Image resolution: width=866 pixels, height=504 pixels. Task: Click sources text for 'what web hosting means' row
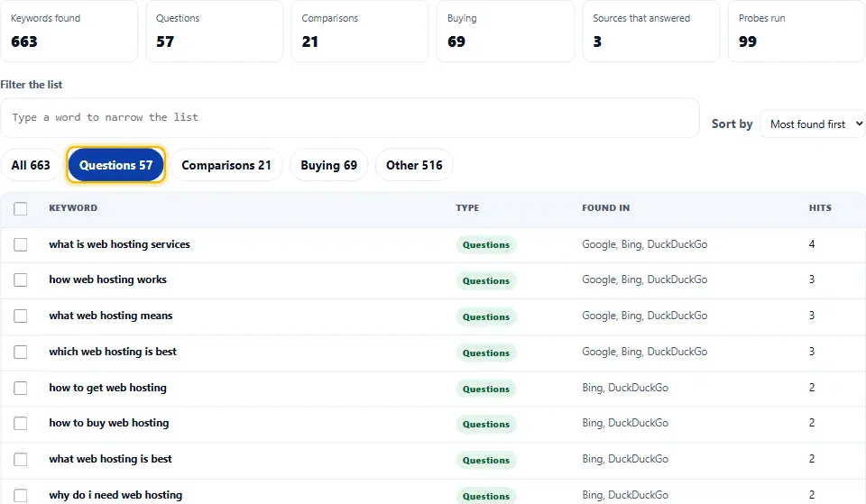tap(644, 316)
